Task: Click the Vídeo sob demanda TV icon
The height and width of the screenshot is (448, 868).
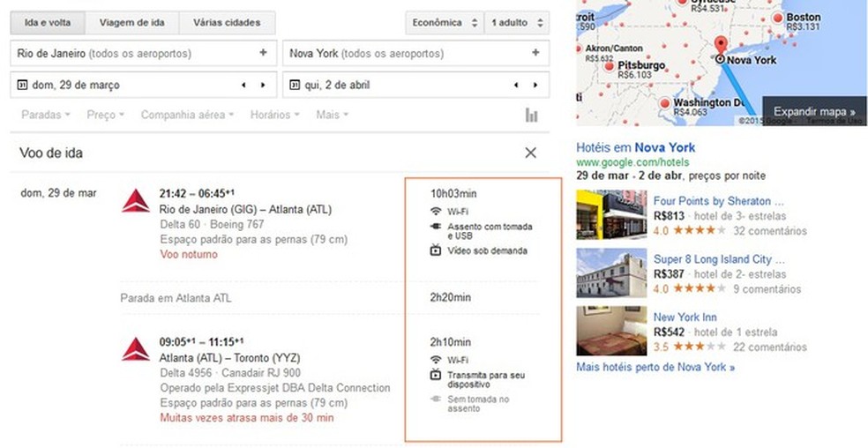Action: [x=436, y=250]
